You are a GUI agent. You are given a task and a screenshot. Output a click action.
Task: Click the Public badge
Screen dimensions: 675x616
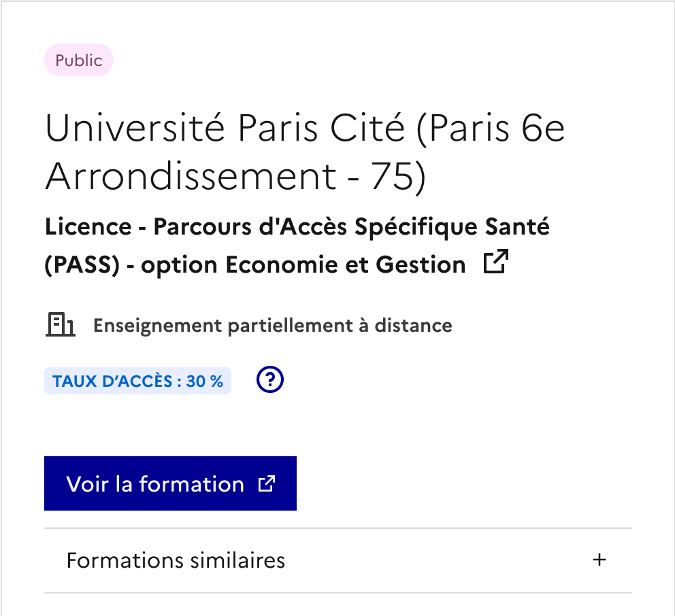coord(79,61)
